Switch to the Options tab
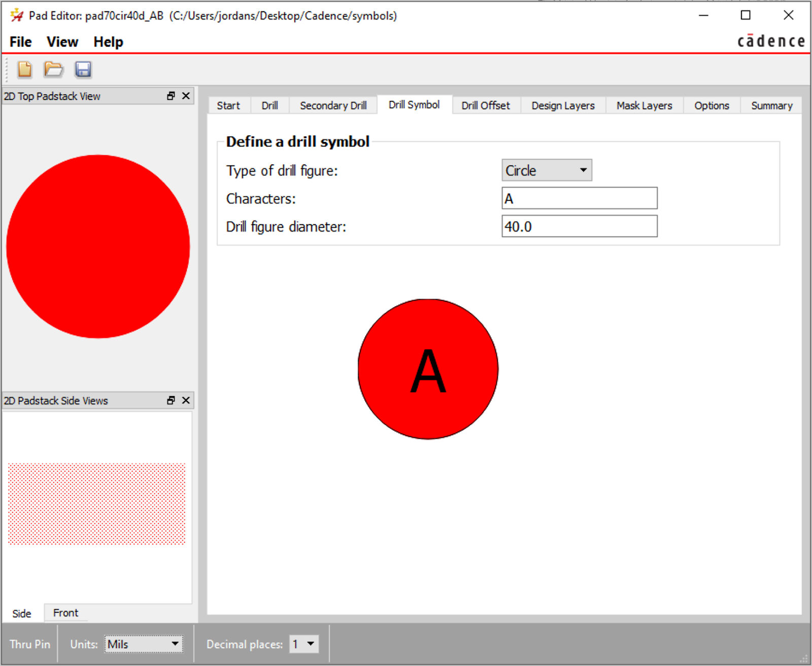 point(712,106)
